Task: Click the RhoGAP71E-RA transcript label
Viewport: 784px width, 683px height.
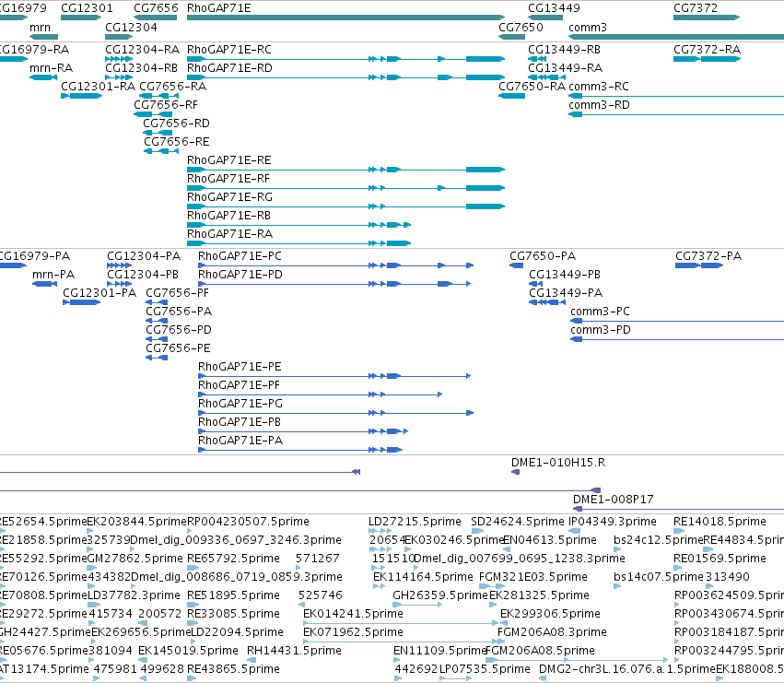Action: pos(229,234)
